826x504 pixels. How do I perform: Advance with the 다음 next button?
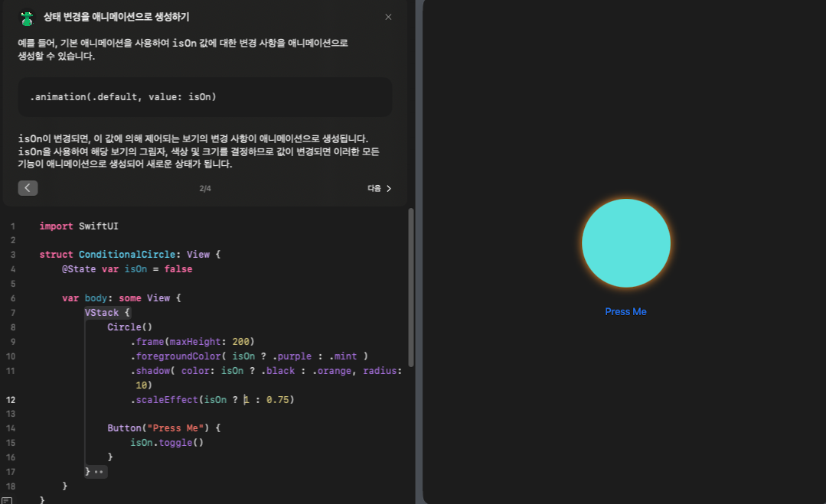tap(379, 188)
